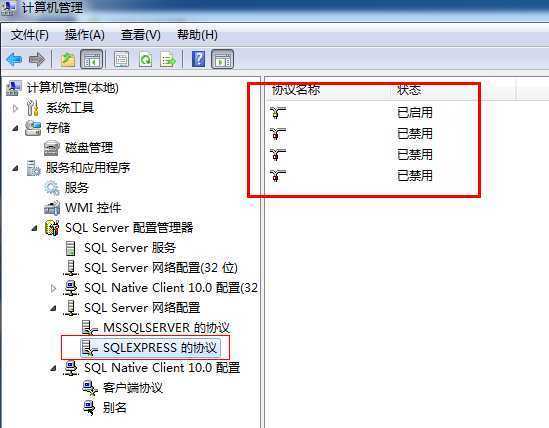Click the 状态 column header
Viewport: 549px width, 428px height.
[409, 90]
